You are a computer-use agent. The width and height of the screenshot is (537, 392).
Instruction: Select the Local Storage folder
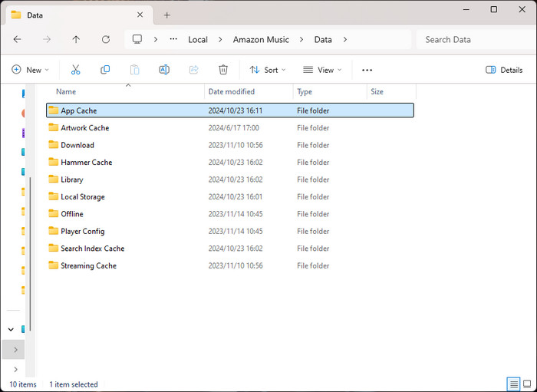[x=230, y=196]
